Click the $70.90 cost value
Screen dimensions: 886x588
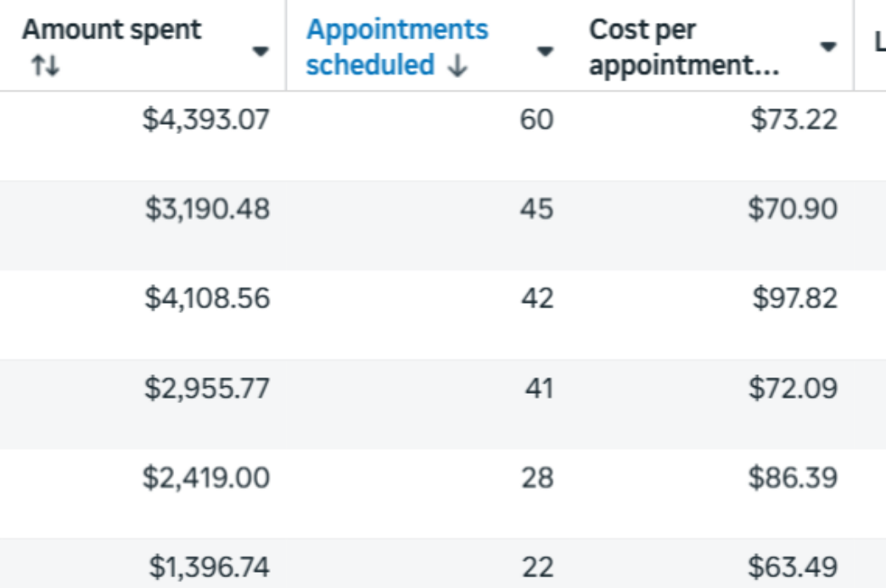[792, 209]
